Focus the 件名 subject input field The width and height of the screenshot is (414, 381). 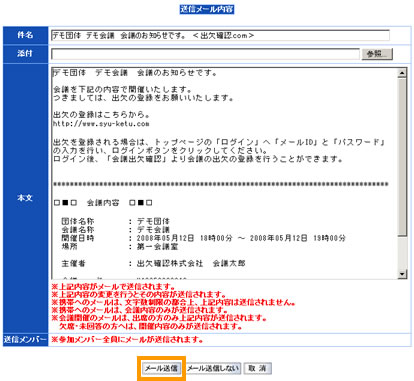(x=220, y=35)
